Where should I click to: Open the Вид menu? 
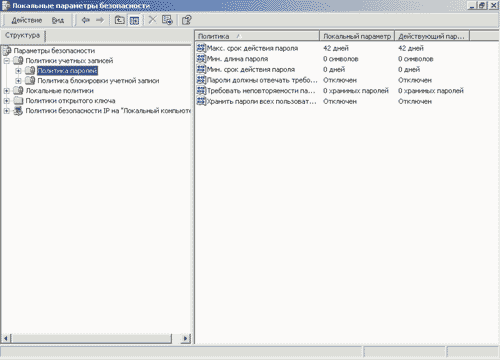pos(58,20)
